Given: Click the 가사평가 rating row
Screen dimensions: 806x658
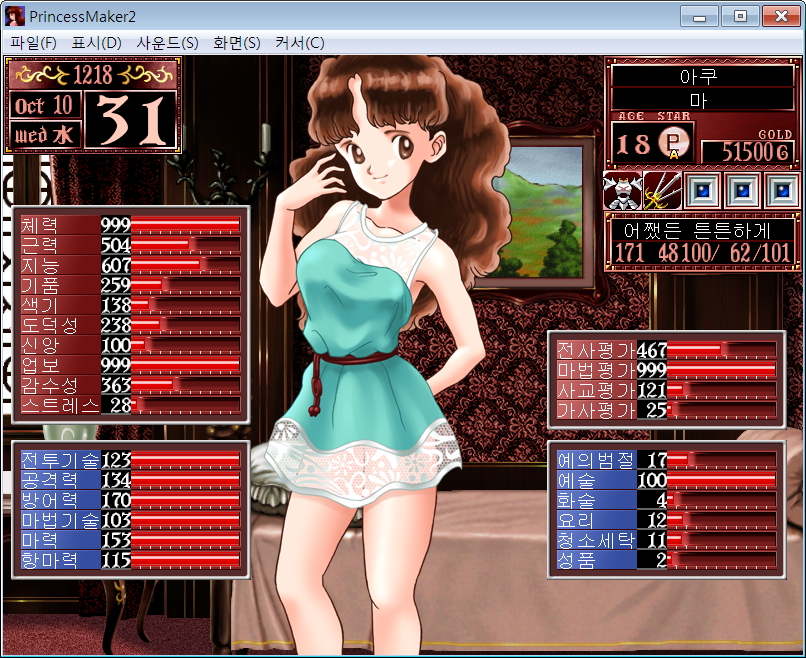Looking at the screenshot, I should [667, 410].
